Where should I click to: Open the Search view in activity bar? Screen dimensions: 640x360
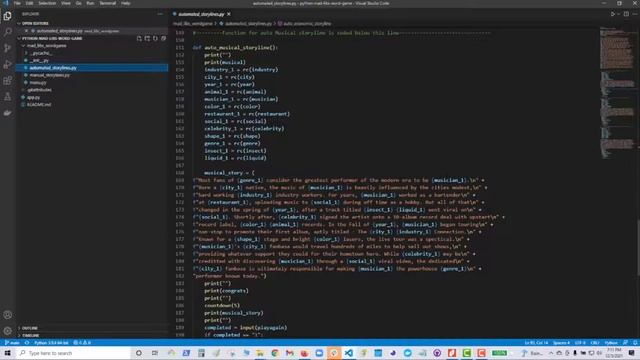coord(7,32)
